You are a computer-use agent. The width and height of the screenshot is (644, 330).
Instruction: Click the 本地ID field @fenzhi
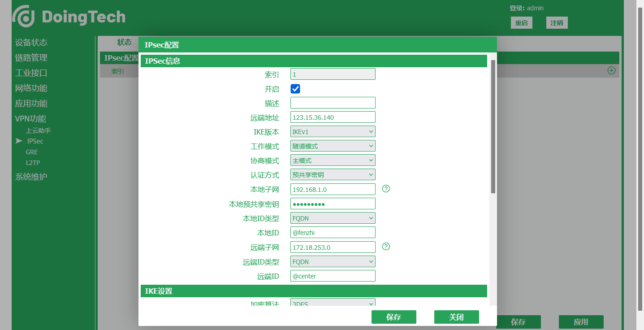coord(333,232)
